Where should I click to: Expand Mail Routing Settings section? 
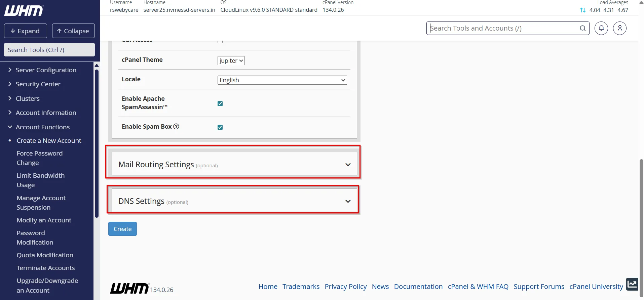[x=234, y=164]
